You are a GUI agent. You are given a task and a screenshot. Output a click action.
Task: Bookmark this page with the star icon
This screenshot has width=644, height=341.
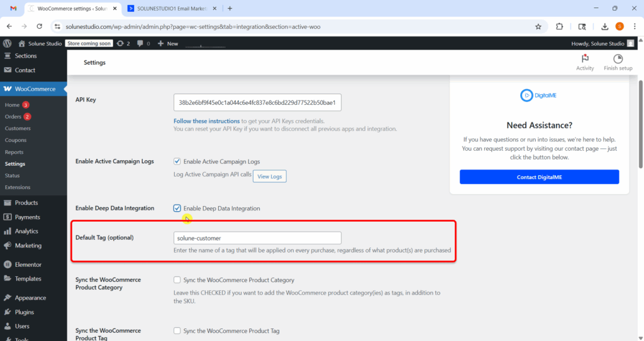point(538,26)
